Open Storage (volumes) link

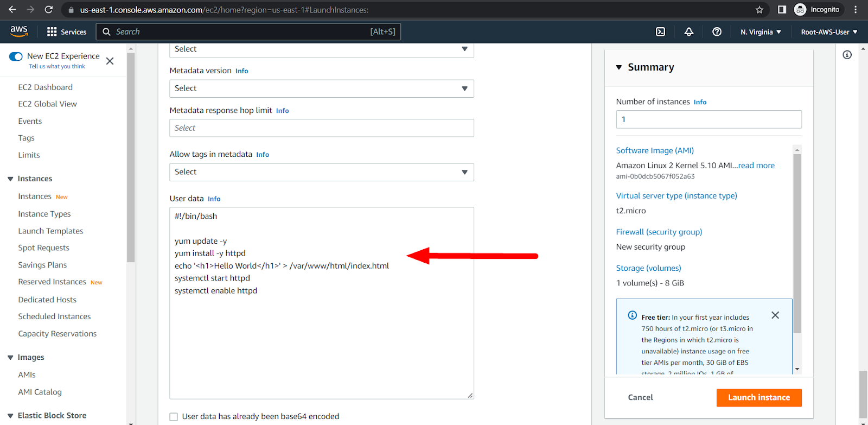coord(648,269)
